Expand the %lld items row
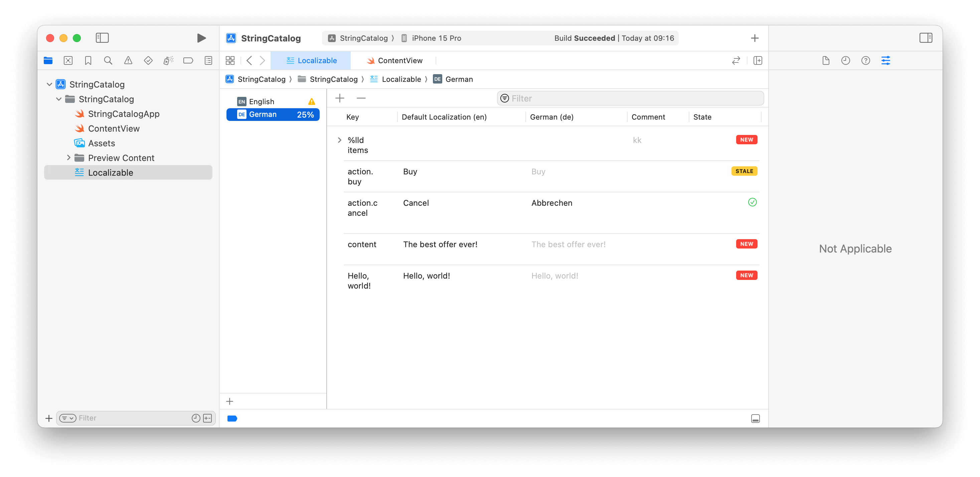 click(339, 140)
